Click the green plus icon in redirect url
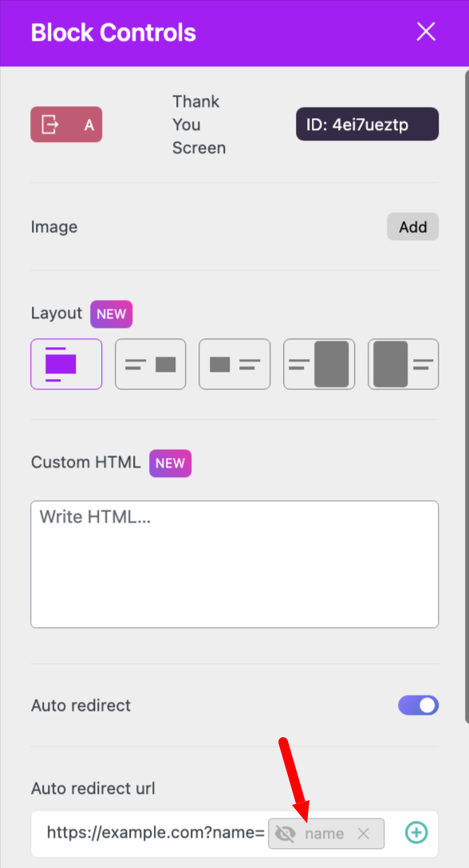This screenshot has height=868, width=469. pyautogui.click(x=416, y=832)
